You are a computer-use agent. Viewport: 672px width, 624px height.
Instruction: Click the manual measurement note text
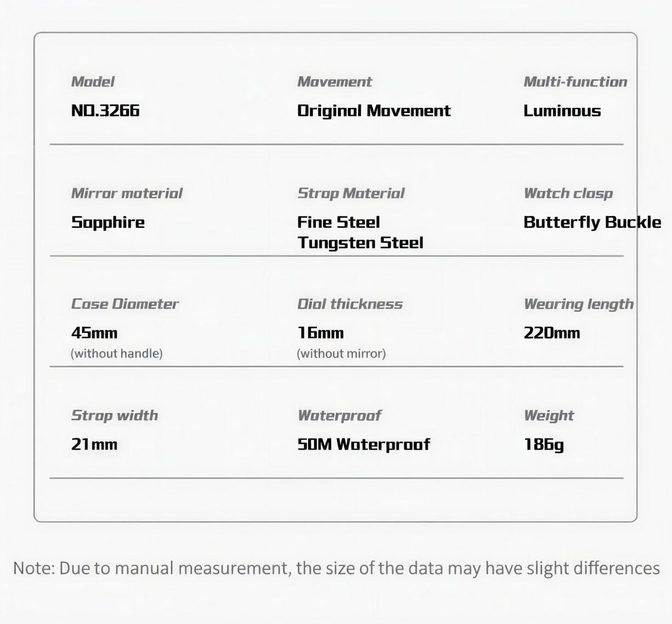[336, 568]
